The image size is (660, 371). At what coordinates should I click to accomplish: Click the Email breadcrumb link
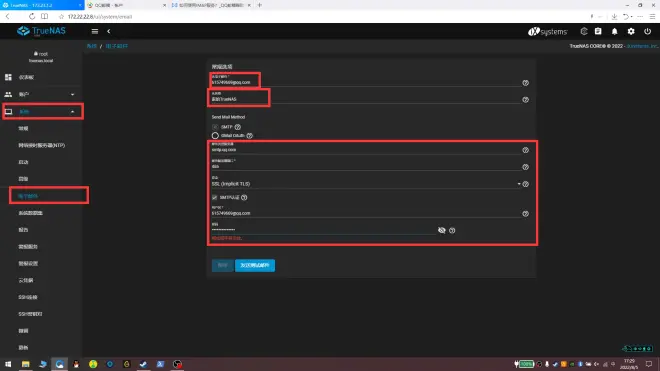coord(117,46)
